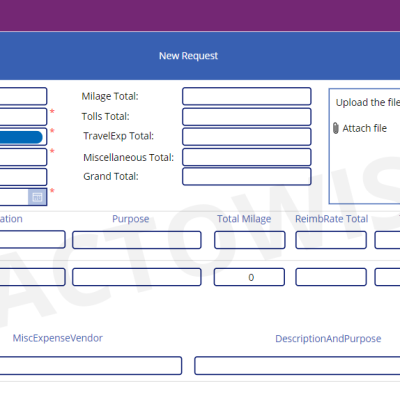The image size is (400, 400).
Task: Click the DescriptionAndPurpose label
Action: point(328,339)
